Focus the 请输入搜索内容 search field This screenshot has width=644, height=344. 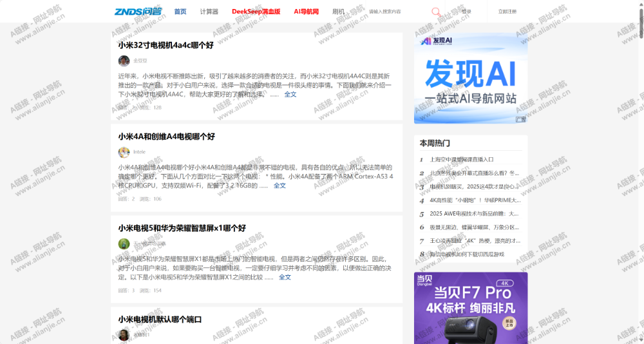(396, 12)
